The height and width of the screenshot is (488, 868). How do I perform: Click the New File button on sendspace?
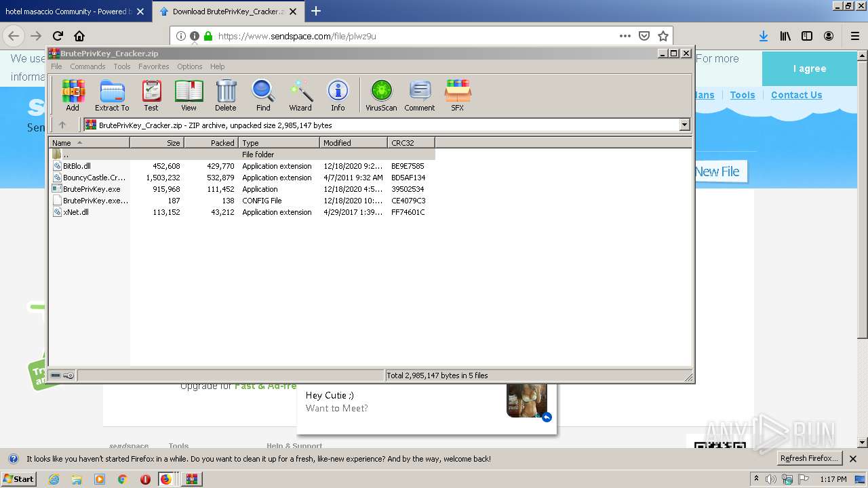pyautogui.click(x=717, y=171)
